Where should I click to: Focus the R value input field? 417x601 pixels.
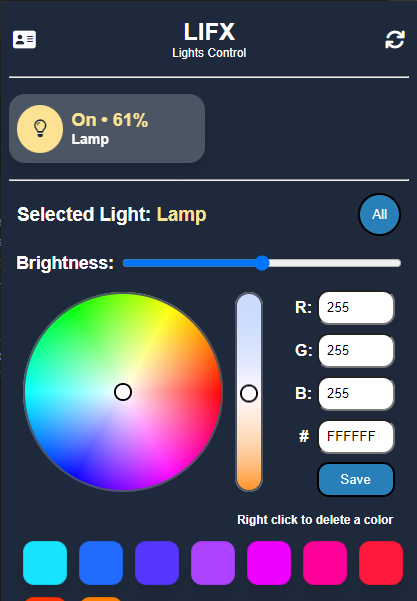coord(356,308)
